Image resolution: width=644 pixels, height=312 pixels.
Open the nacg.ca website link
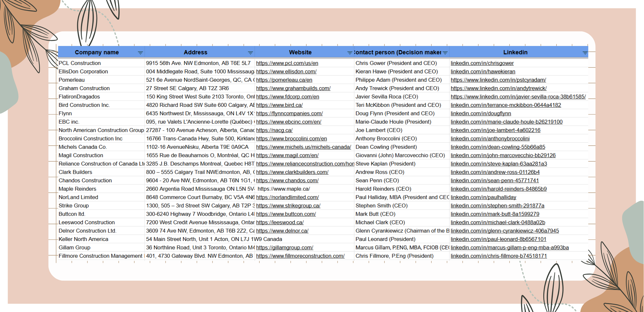[274, 130]
